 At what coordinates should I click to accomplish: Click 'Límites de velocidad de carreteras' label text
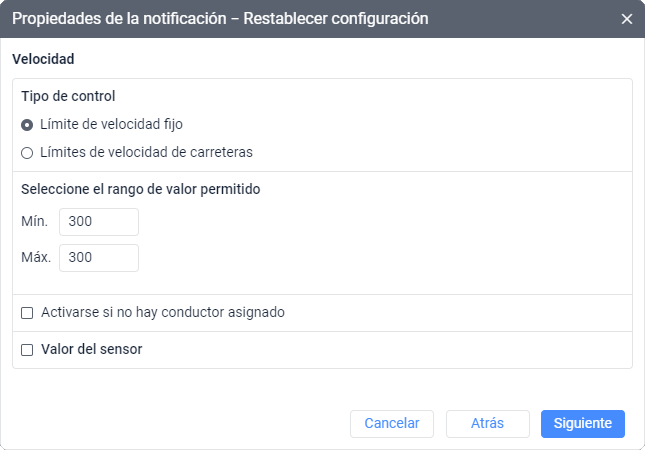pos(146,153)
